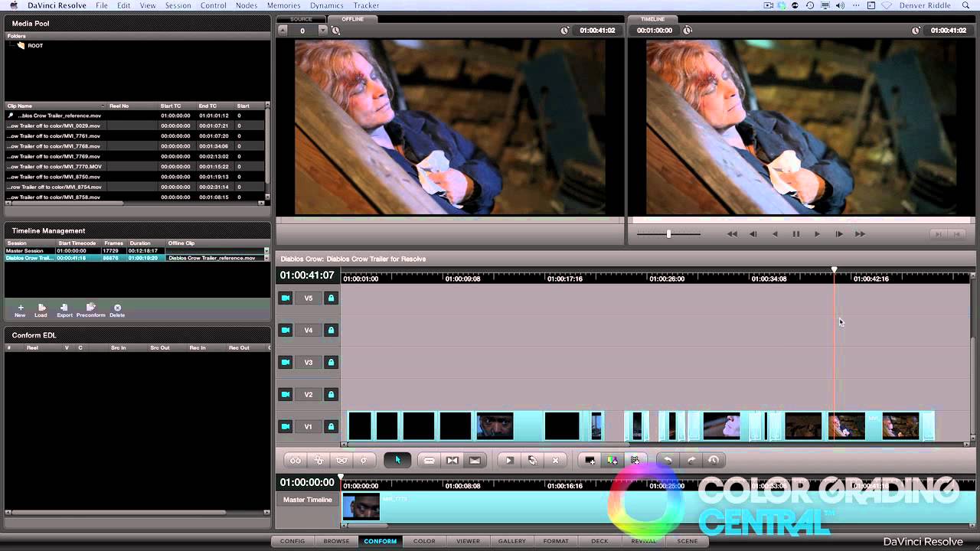Click the Master Timeline clip thumbnail
This screenshot has height=551, width=980.
pyautogui.click(x=361, y=507)
